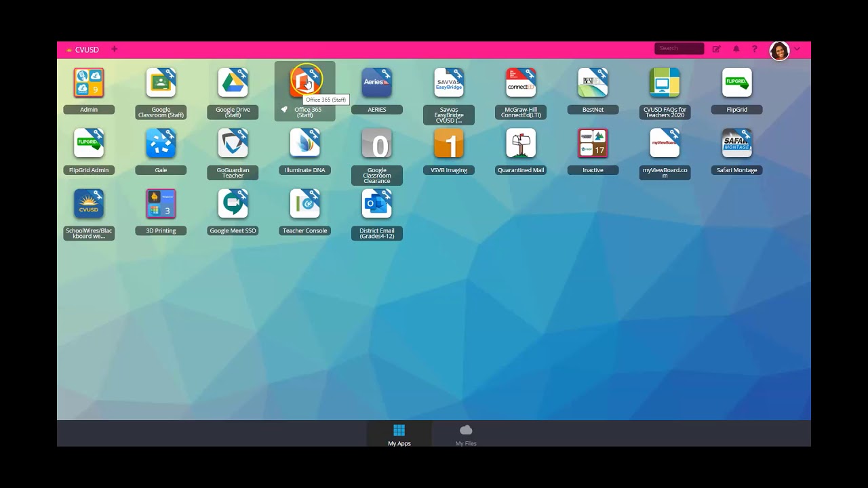Open the help question mark

754,49
